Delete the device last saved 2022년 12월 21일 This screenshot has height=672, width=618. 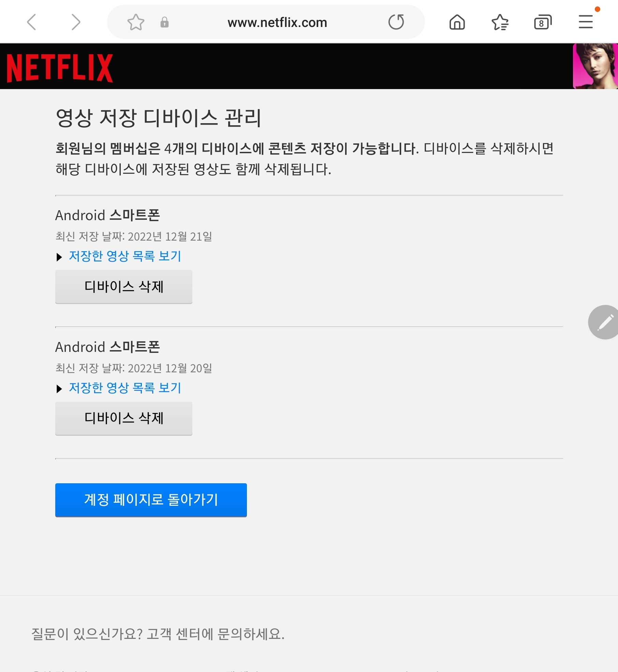[124, 287]
